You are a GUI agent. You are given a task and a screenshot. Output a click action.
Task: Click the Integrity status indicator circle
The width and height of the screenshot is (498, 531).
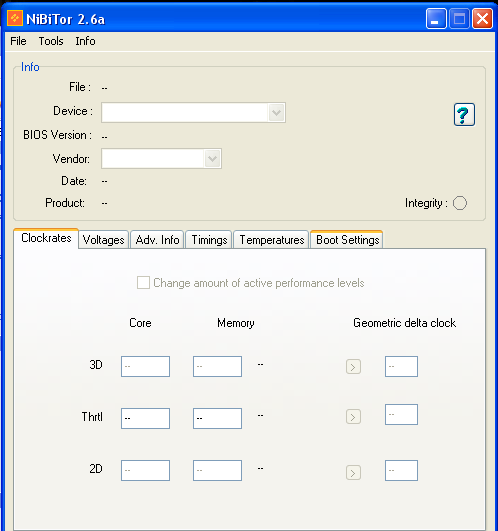pyautogui.click(x=459, y=203)
